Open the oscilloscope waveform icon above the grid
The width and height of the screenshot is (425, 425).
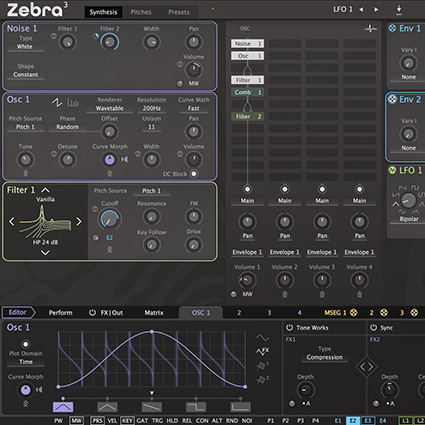[x=371, y=29]
